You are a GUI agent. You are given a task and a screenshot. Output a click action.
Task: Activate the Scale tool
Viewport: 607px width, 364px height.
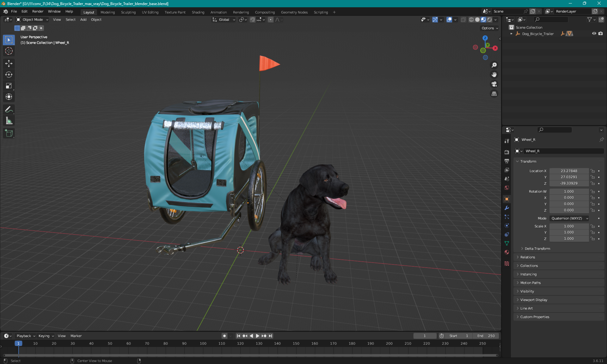tap(9, 86)
